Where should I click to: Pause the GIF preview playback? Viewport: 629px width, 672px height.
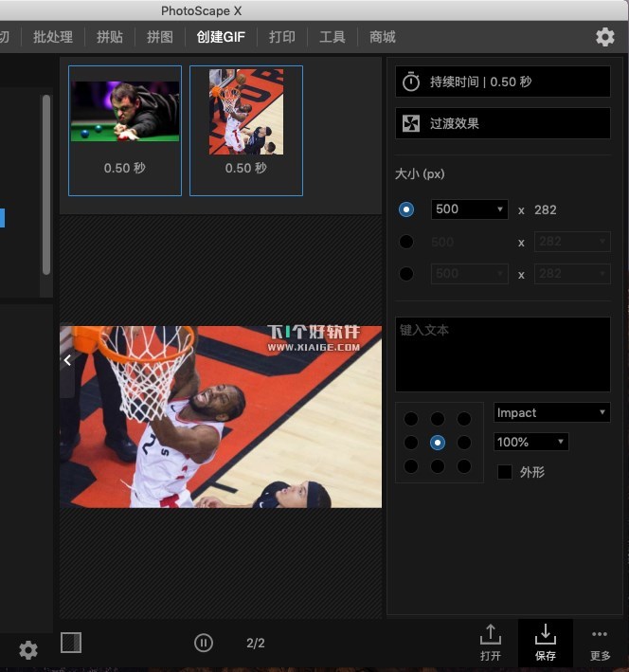[204, 643]
